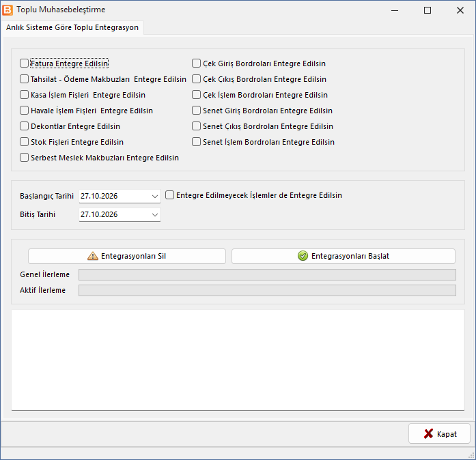Enable Entegre Edilmeyecek İşlemler de Entegre Edilsin
The image size is (476, 460).
pos(169,195)
